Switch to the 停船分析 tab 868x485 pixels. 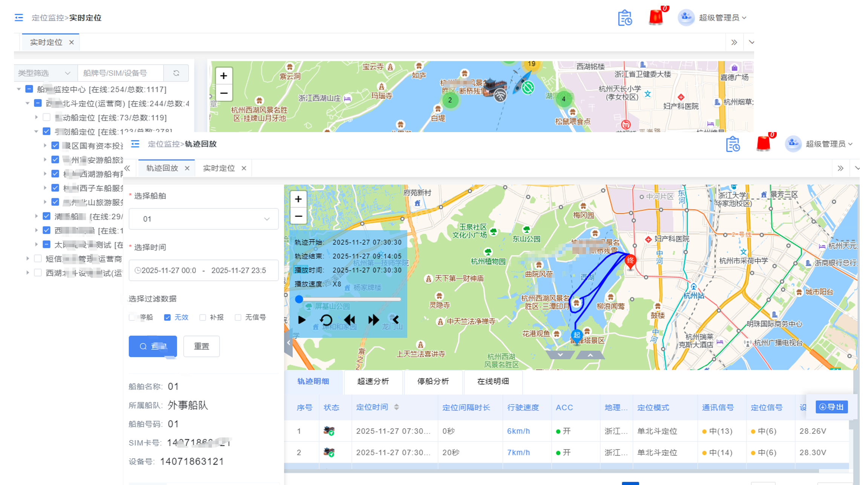(433, 381)
